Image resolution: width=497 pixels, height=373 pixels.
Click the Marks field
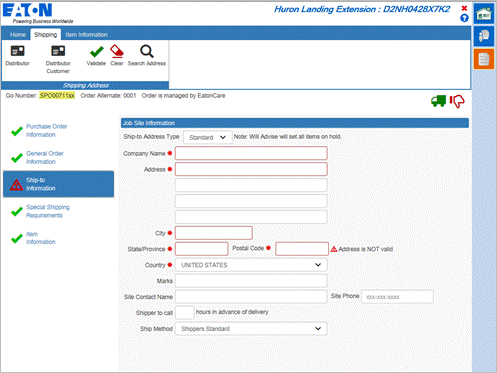pyautogui.click(x=251, y=281)
